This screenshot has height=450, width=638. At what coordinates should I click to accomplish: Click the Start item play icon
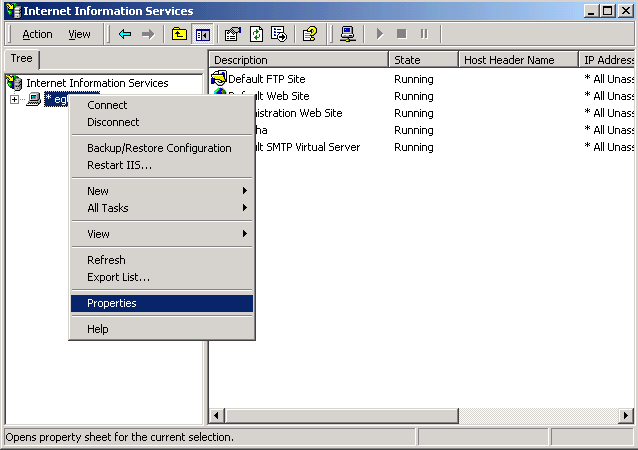tap(380, 34)
